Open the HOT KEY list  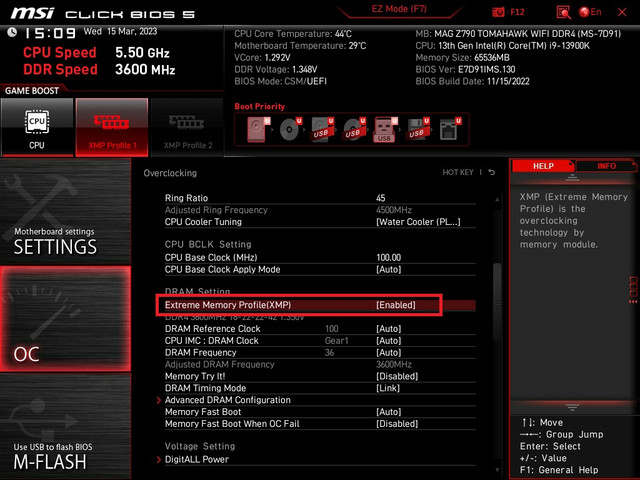click(x=458, y=172)
